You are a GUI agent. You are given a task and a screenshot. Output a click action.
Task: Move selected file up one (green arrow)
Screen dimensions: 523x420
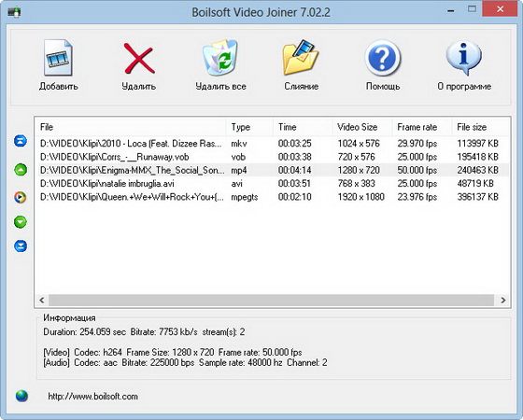[21, 170]
